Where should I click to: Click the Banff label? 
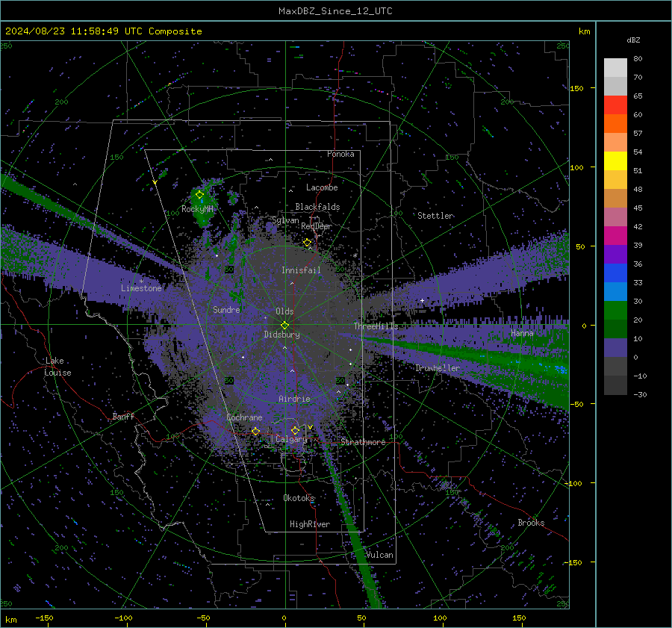tap(123, 416)
